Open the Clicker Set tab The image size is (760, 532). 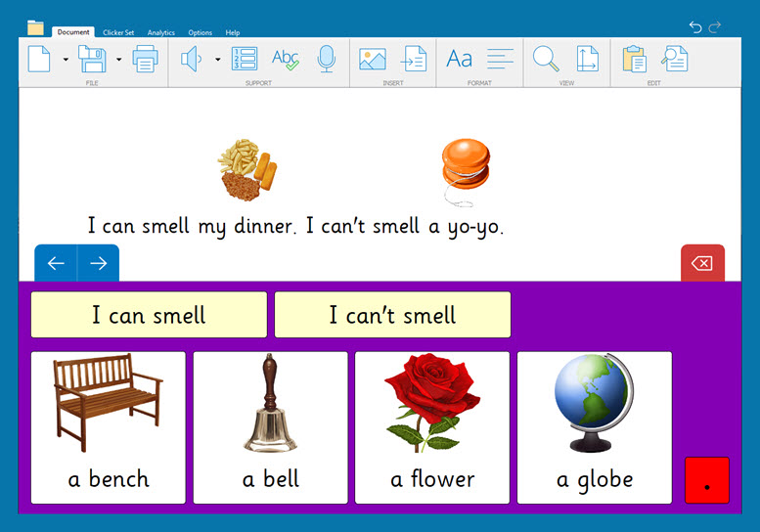click(118, 32)
